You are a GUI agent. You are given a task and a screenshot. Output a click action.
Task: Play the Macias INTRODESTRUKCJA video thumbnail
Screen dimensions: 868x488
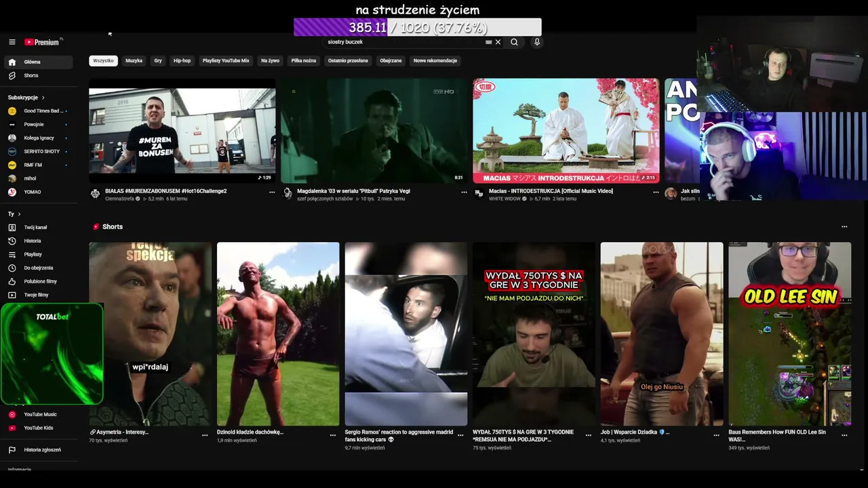pos(566,131)
